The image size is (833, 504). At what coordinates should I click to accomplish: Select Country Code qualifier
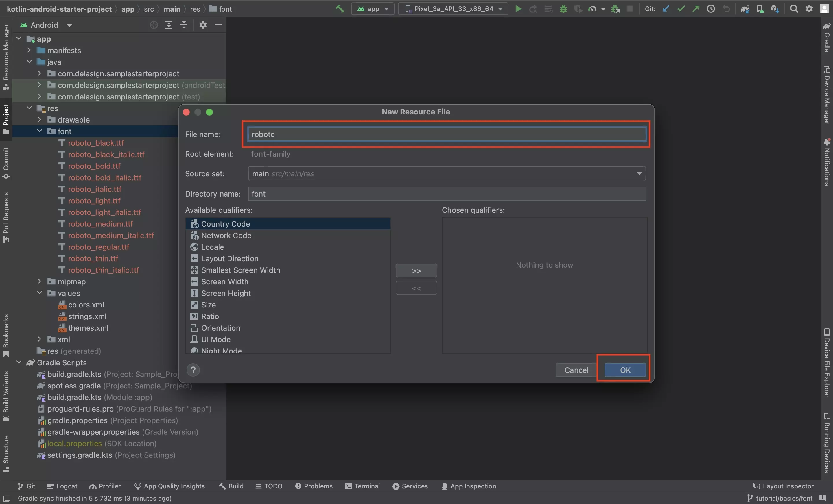coord(288,224)
